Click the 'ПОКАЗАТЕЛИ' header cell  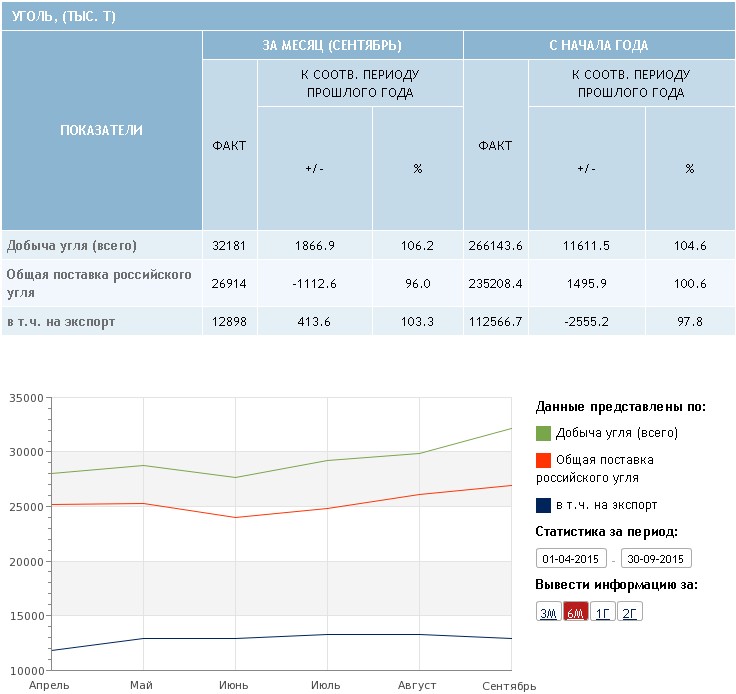(101, 130)
